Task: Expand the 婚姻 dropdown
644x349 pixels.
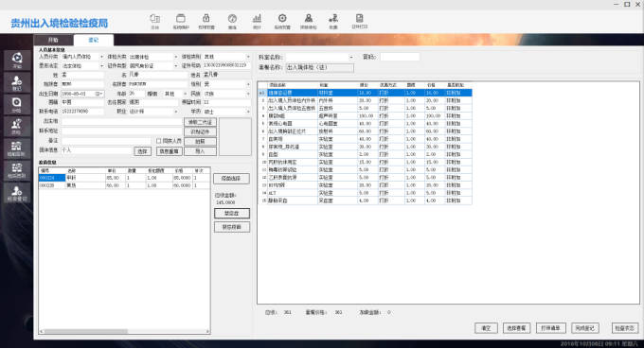Action: (x=185, y=94)
